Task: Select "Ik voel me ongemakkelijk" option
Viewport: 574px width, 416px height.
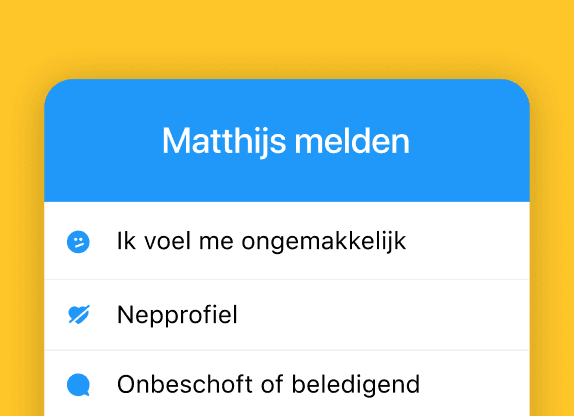Action: (287, 241)
